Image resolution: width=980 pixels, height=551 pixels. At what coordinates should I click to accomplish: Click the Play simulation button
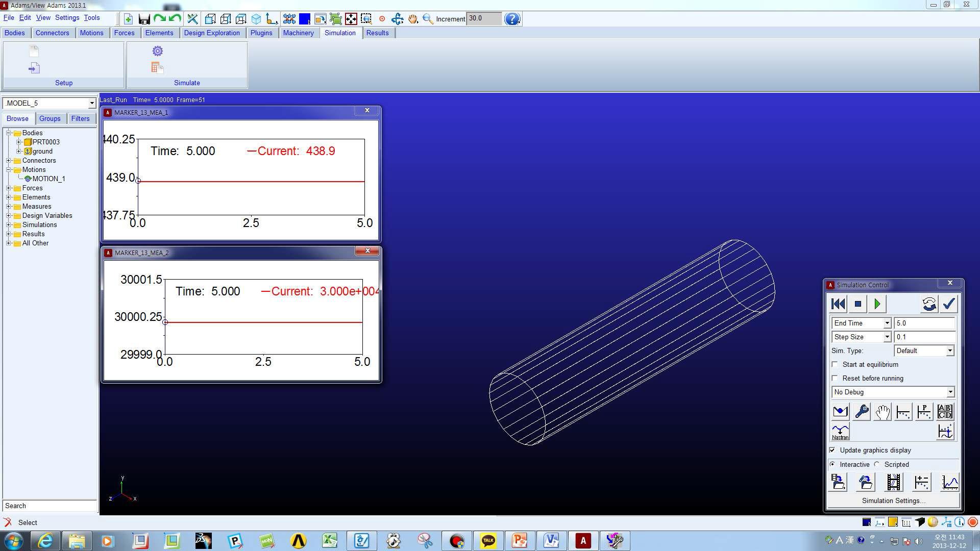(x=877, y=304)
